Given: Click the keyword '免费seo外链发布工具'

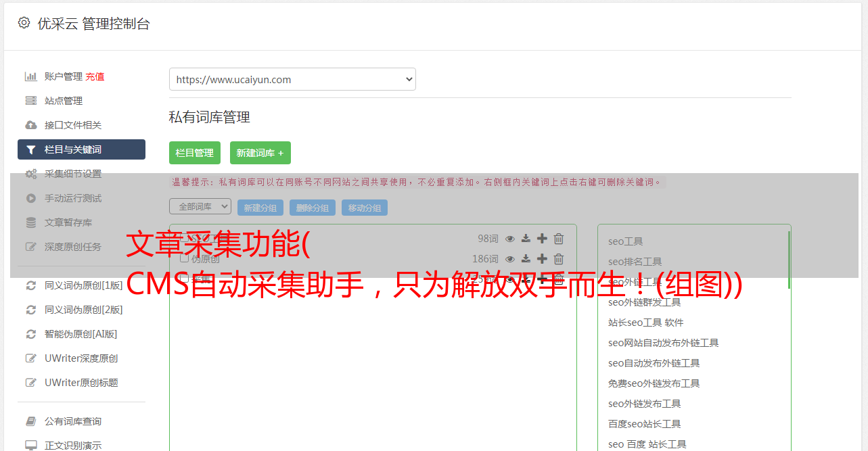Looking at the screenshot, I should (x=654, y=383).
